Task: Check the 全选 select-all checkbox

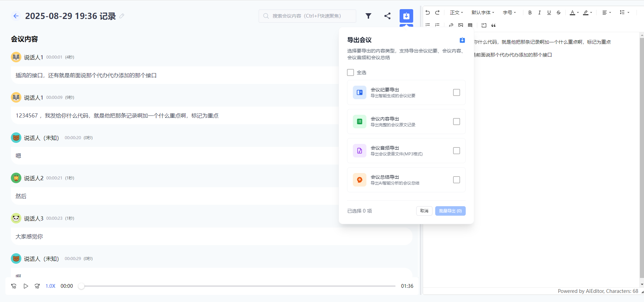Action: point(350,72)
